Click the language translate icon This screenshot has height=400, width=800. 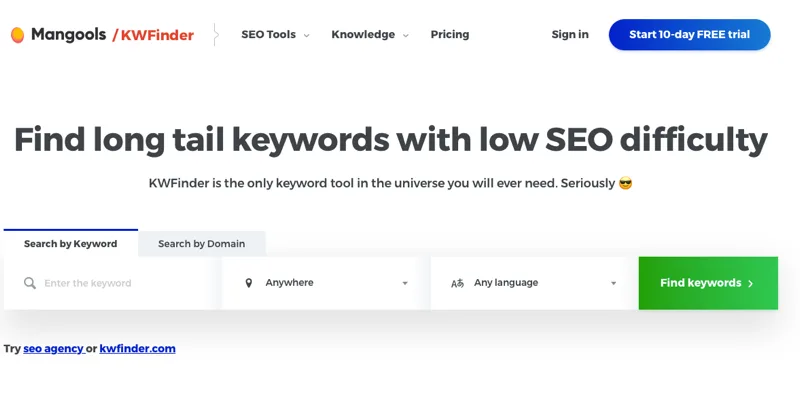coord(457,283)
